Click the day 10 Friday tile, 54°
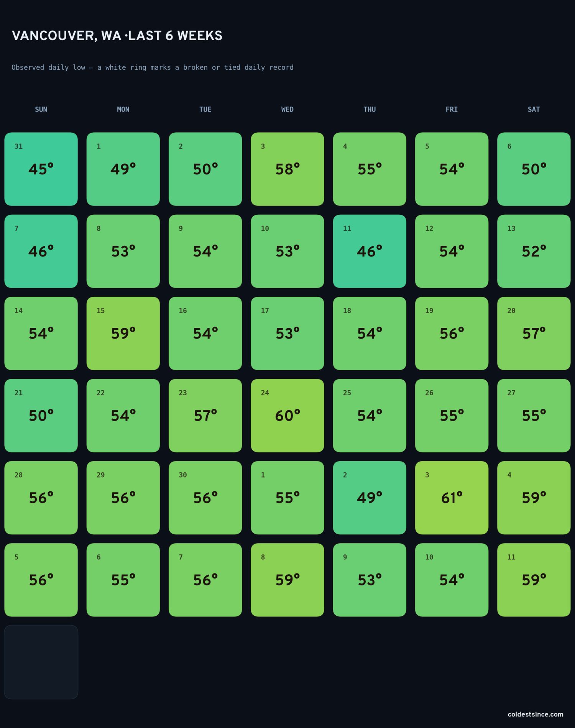This screenshot has width=575, height=728. (452, 580)
